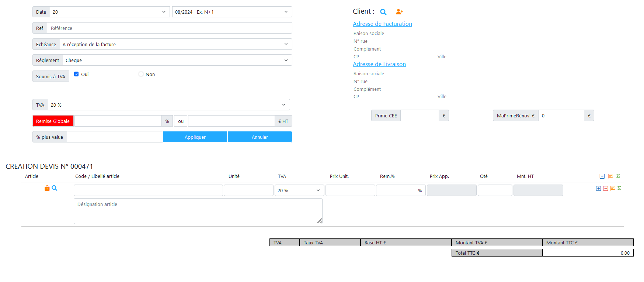644x282 pixels.
Task: Click the red Remise Globale button
Action: click(x=53, y=121)
